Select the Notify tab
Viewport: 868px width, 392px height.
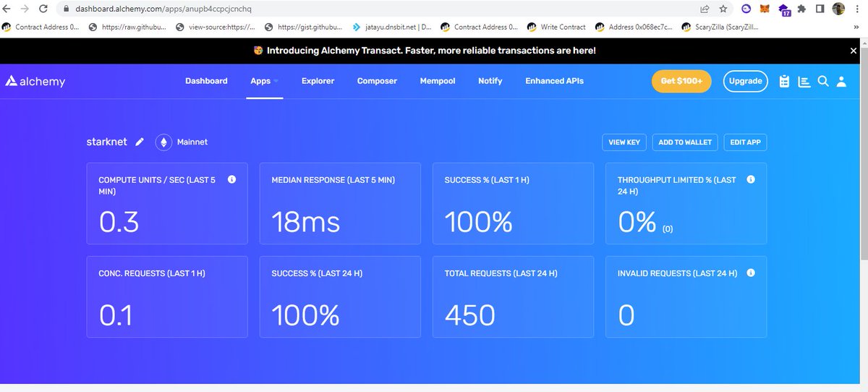pos(490,81)
